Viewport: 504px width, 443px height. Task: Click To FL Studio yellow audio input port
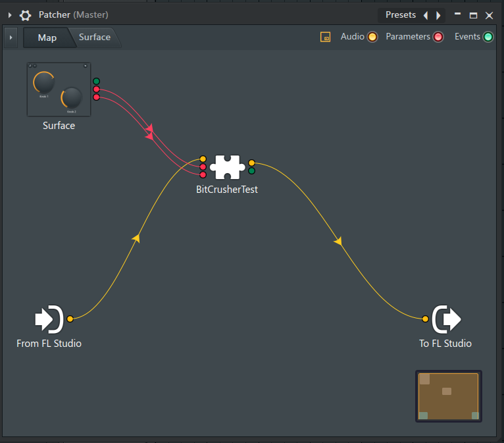425,319
